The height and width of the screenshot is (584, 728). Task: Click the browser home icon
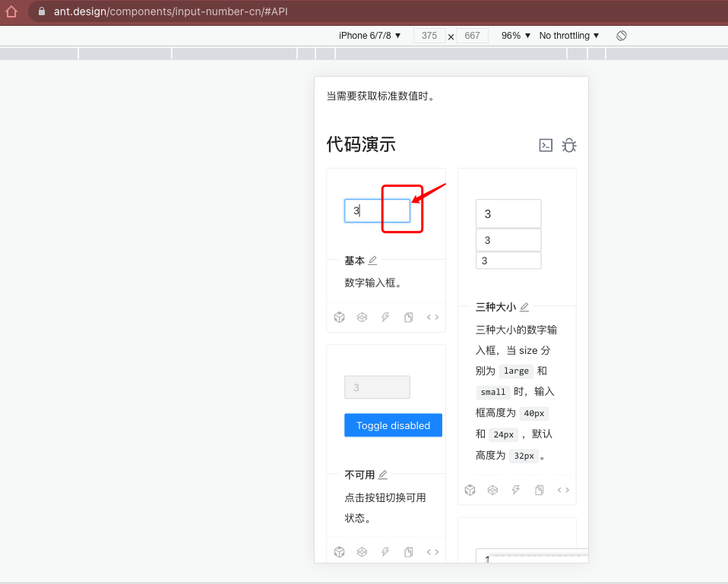pos(11,11)
